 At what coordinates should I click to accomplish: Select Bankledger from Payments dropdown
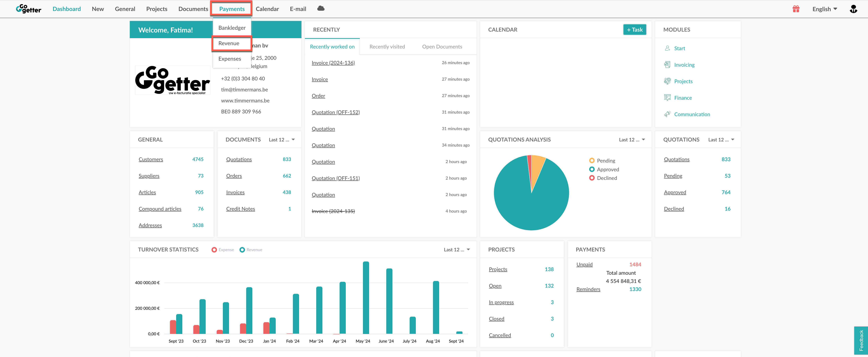[x=232, y=28]
